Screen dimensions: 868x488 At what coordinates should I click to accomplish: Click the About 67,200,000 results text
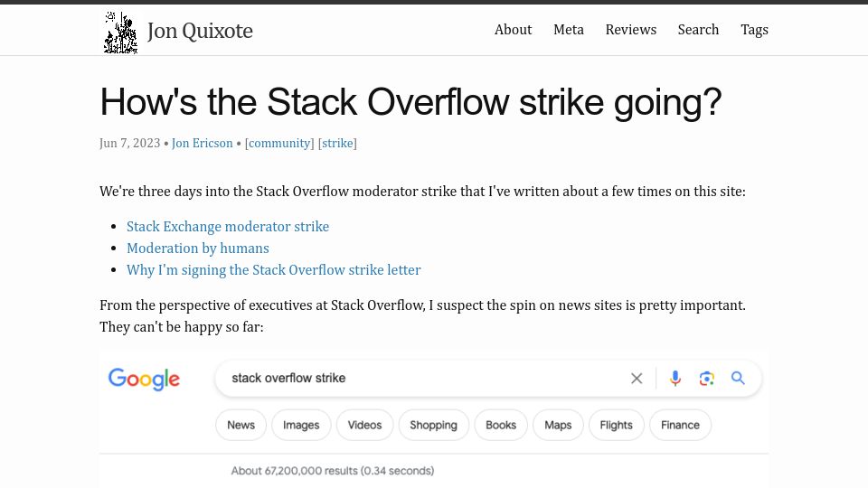tap(332, 471)
